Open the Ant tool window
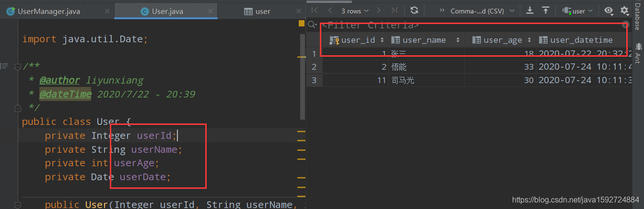Screen dimensions: 644x209 pyautogui.click(x=637, y=53)
